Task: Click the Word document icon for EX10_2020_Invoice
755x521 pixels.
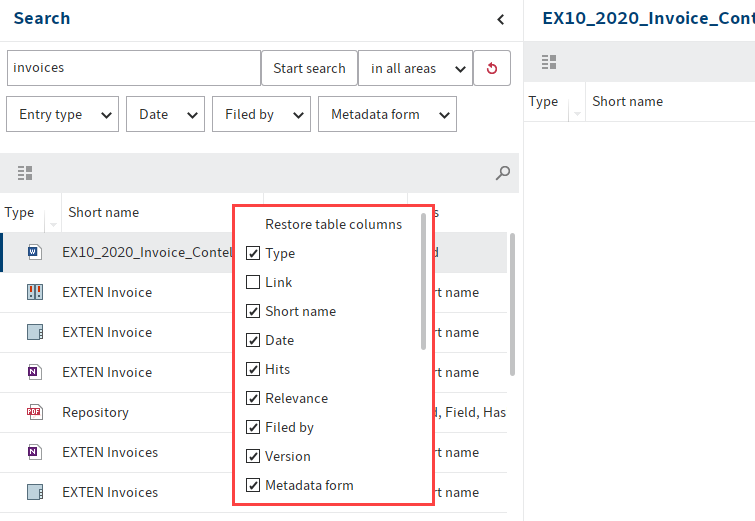Action: tap(34, 252)
